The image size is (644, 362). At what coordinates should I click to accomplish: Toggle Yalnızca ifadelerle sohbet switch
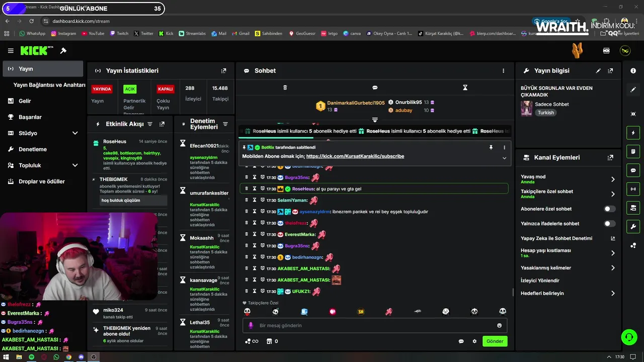pyautogui.click(x=609, y=224)
